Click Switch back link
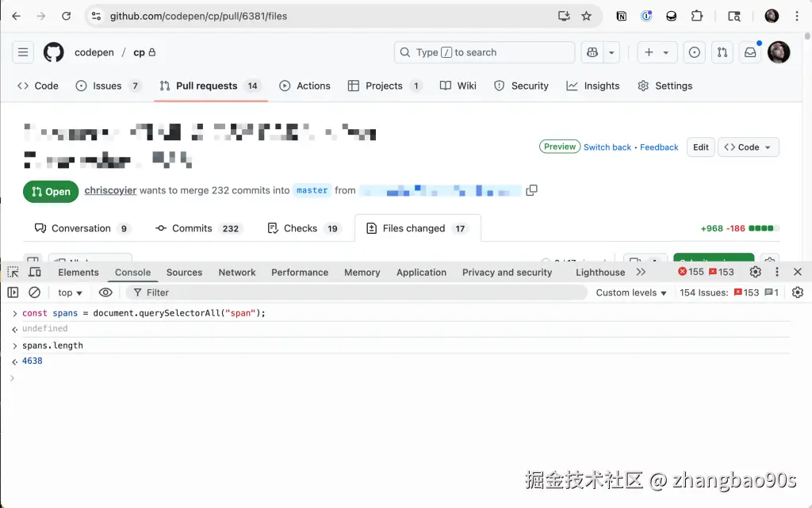812x508 pixels. [x=607, y=147]
